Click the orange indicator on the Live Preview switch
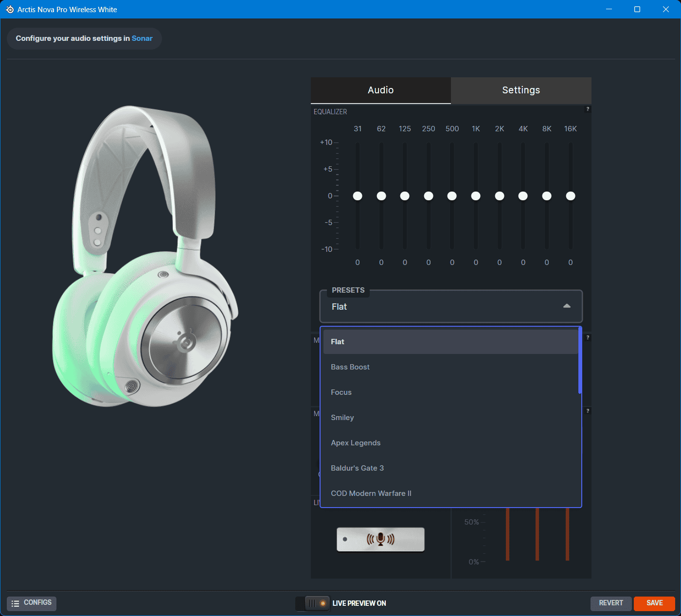This screenshot has width=681, height=616. [323, 603]
